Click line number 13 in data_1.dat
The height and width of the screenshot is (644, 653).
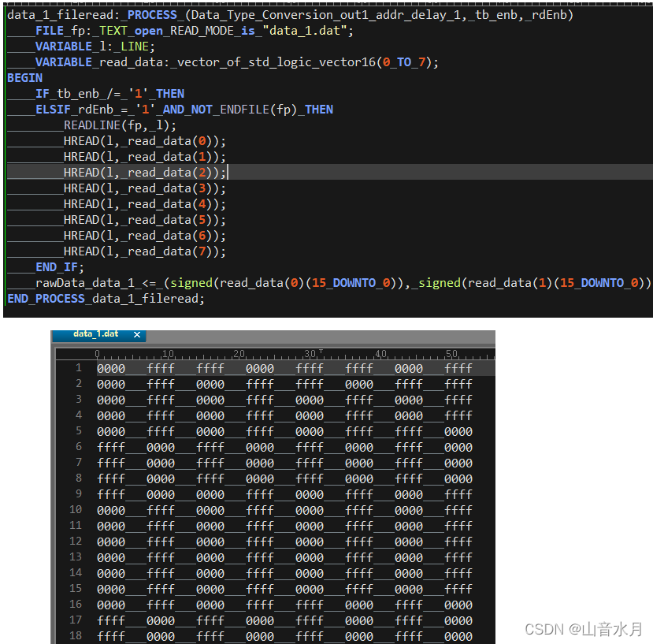coord(76,557)
